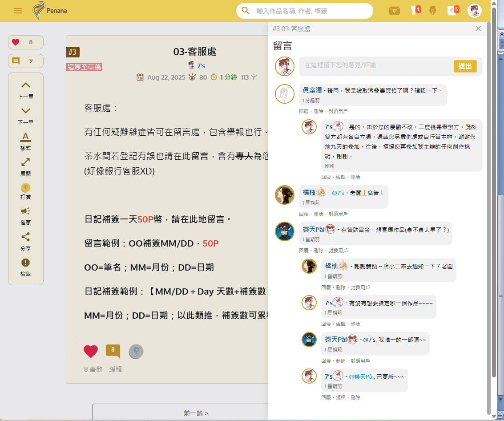Close the comments panel
This screenshot has width=504, height=421.
[x=478, y=28]
